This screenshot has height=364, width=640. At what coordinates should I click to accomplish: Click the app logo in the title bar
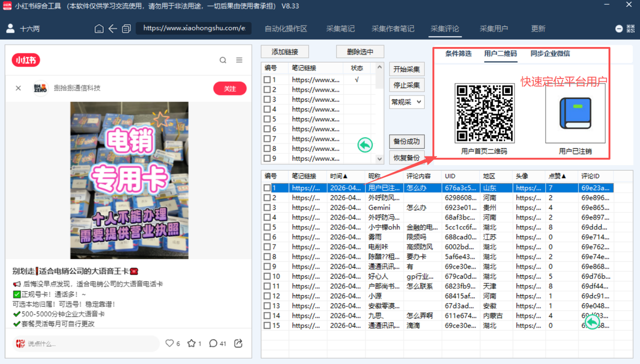tap(7, 6)
